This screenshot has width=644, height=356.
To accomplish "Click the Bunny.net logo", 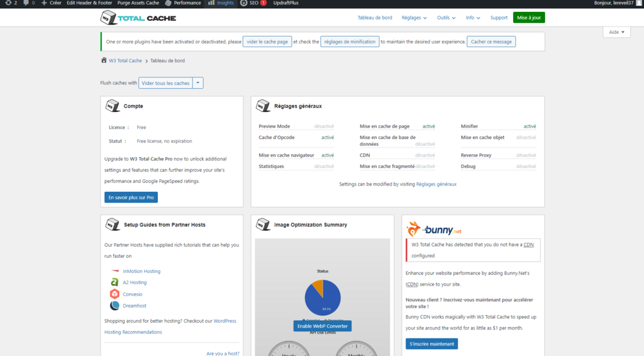I will pos(434,229).
